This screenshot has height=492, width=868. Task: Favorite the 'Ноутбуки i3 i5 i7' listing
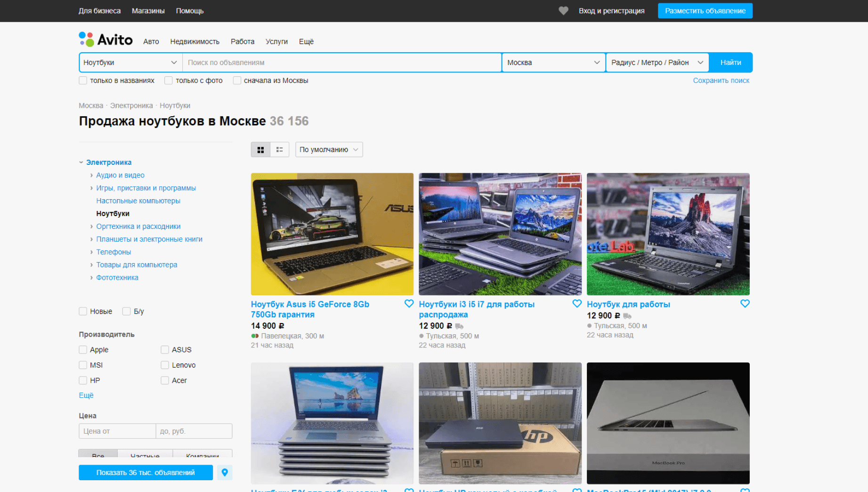point(576,304)
